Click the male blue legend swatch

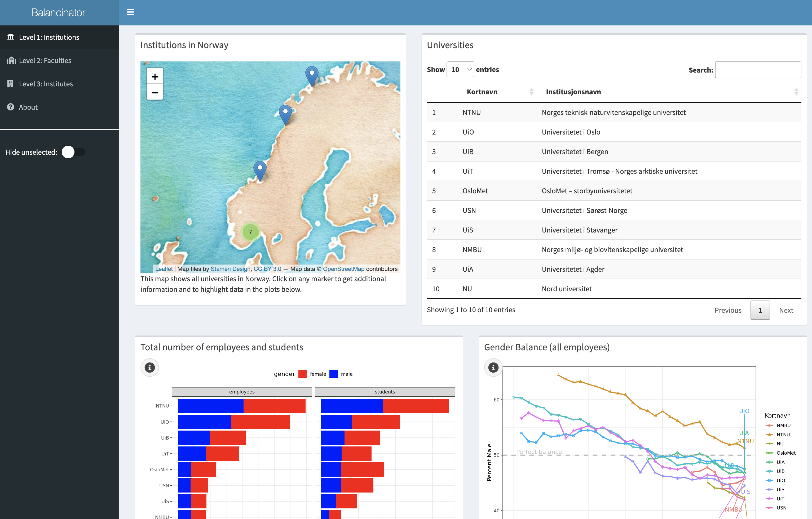333,374
